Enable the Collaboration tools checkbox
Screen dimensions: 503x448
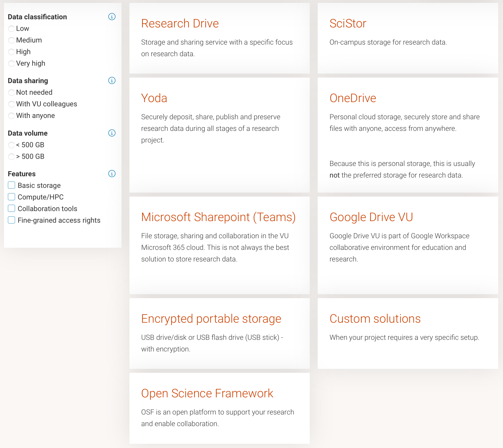[11, 208]
